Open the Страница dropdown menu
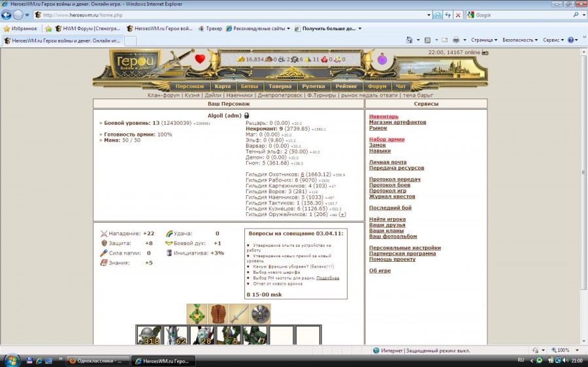The image size is (588, 367). pyautogui.click(x=484, y=40)
